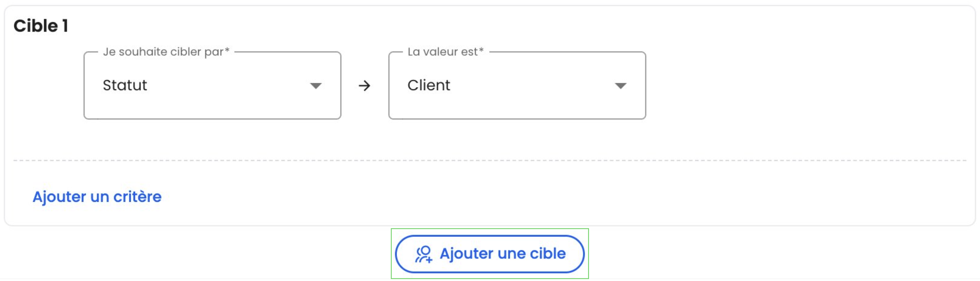Viewport: 980px width, 281px height.
Task: Select the Client value text
Action: coord(429,85)
